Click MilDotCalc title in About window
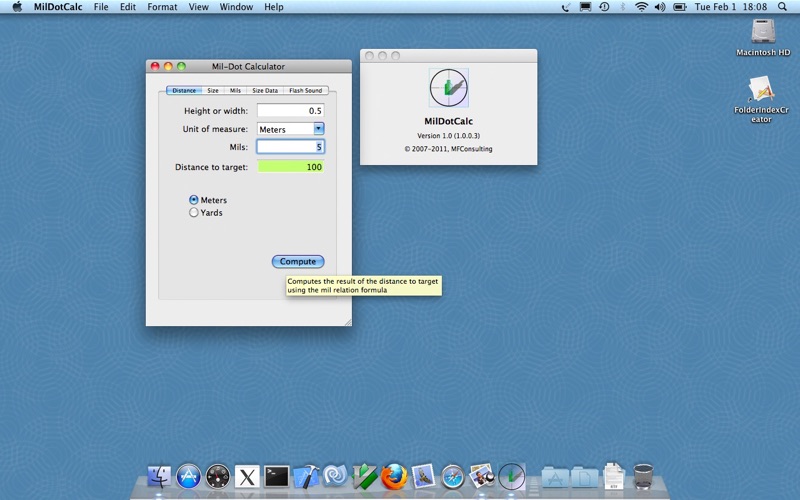800x500 pixels. (448, 121)
